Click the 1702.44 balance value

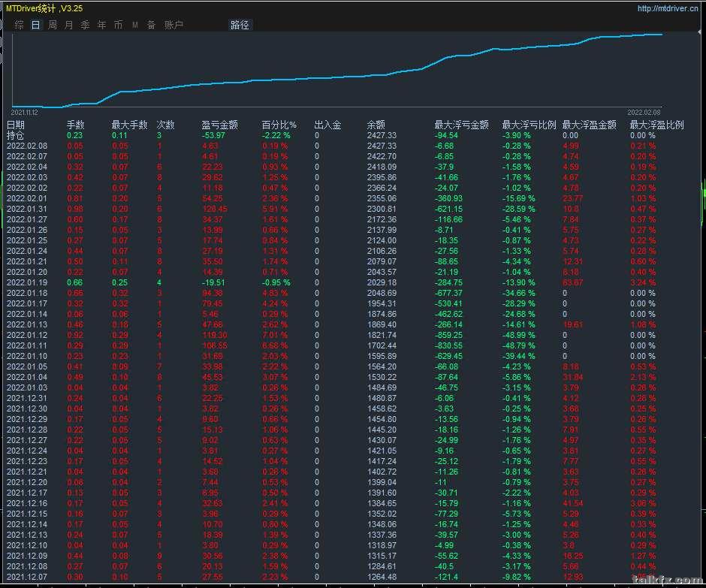tap(382, 345)
